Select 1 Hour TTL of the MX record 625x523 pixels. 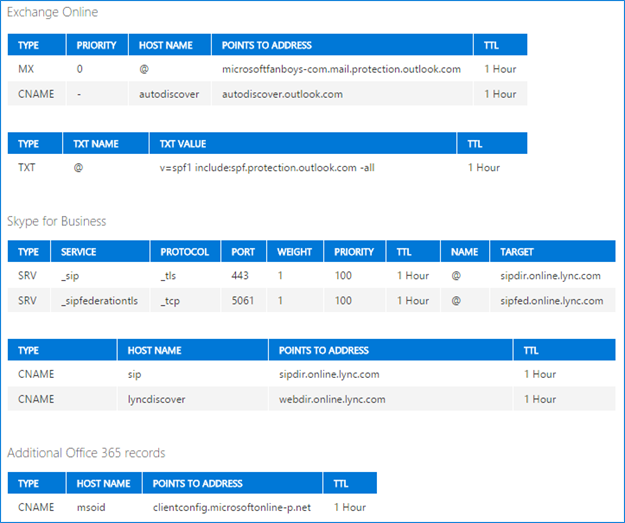coord(500,69)
